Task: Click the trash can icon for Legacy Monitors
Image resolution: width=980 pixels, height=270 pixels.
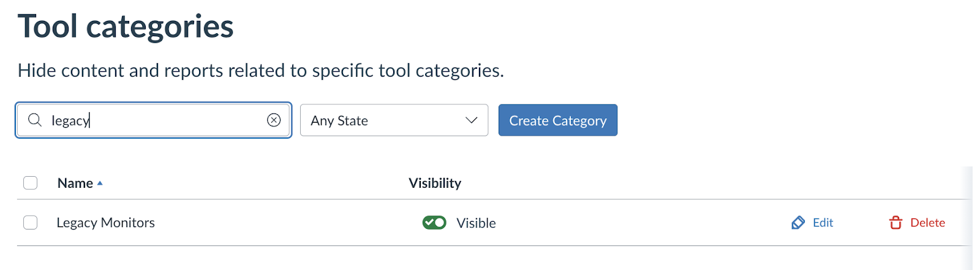Action: (895, 223)
